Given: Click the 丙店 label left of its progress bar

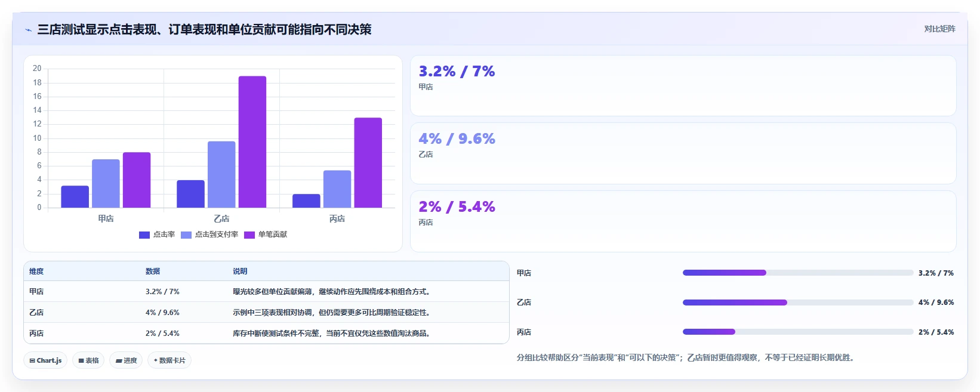Looking at the screenshot, I should tap(524, 332).
